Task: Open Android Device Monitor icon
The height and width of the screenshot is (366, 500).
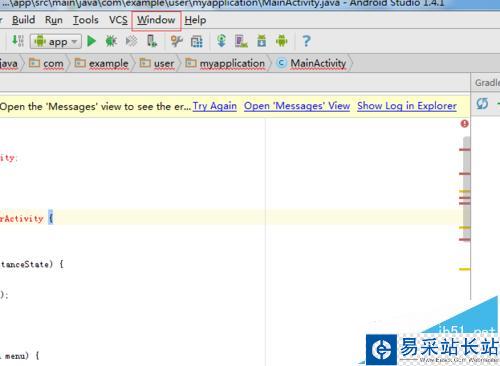Action: click(x=282, y=41)
